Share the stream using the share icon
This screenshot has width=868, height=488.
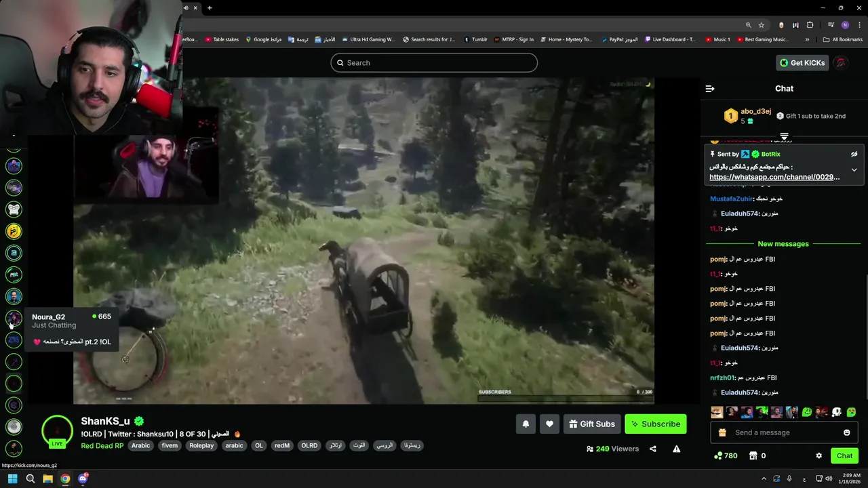pos(653,449)
